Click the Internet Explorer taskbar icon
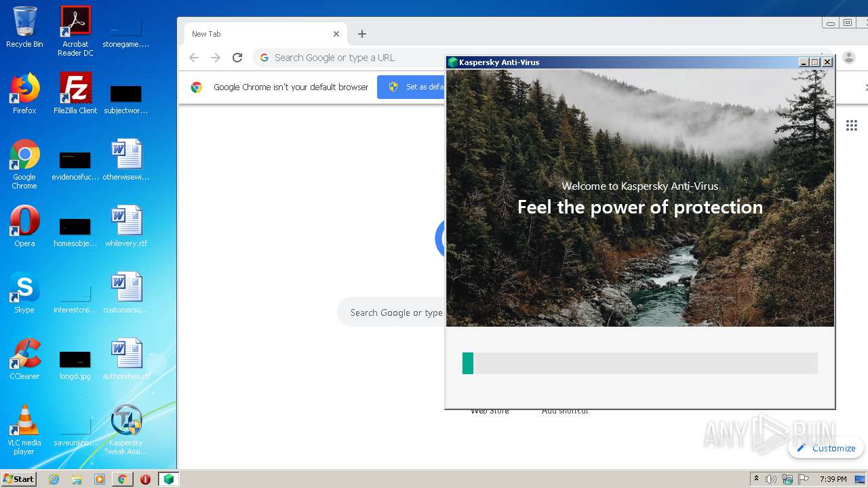Image resolution: width=868 pixels, height=488 pixels. (x=54, y=479)
